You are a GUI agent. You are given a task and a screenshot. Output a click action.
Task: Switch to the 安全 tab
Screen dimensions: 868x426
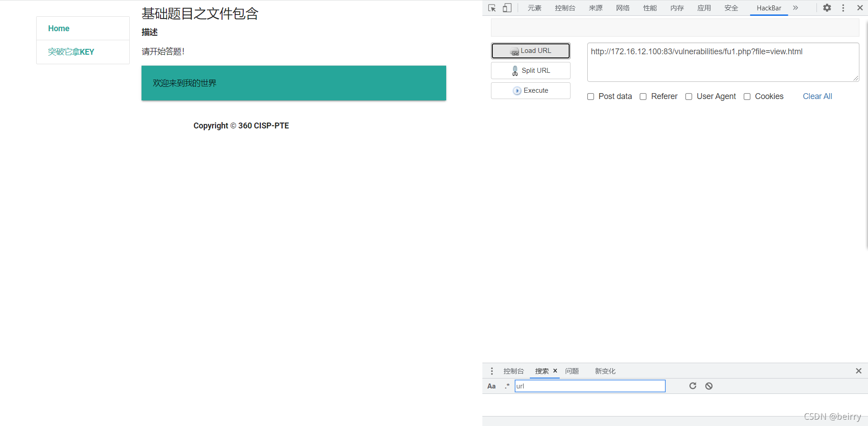[731, 8]
